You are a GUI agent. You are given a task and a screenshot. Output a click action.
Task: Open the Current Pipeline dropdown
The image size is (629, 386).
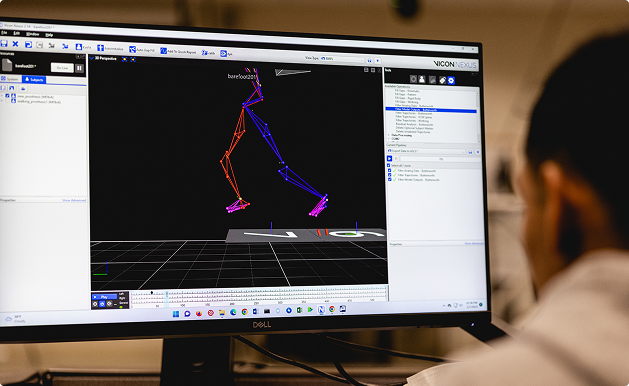click(426, 151)
